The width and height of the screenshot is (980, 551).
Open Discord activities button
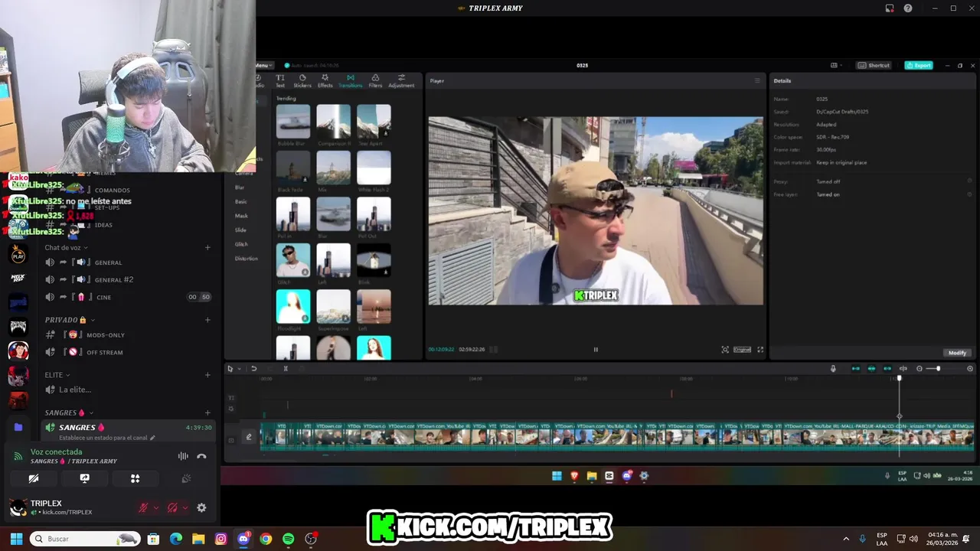click(x=135, y=478)
